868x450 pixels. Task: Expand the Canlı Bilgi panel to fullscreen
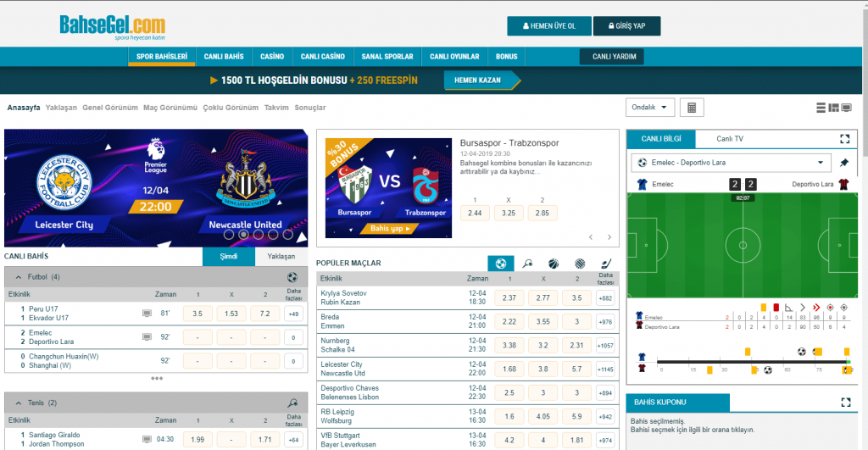(x=844, y=139)
